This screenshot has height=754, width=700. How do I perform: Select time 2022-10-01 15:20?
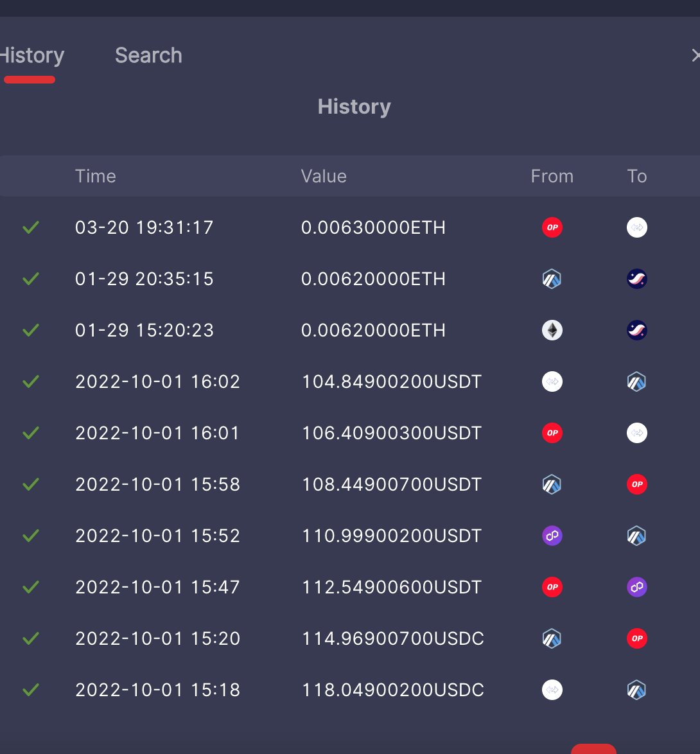point(158,638)
